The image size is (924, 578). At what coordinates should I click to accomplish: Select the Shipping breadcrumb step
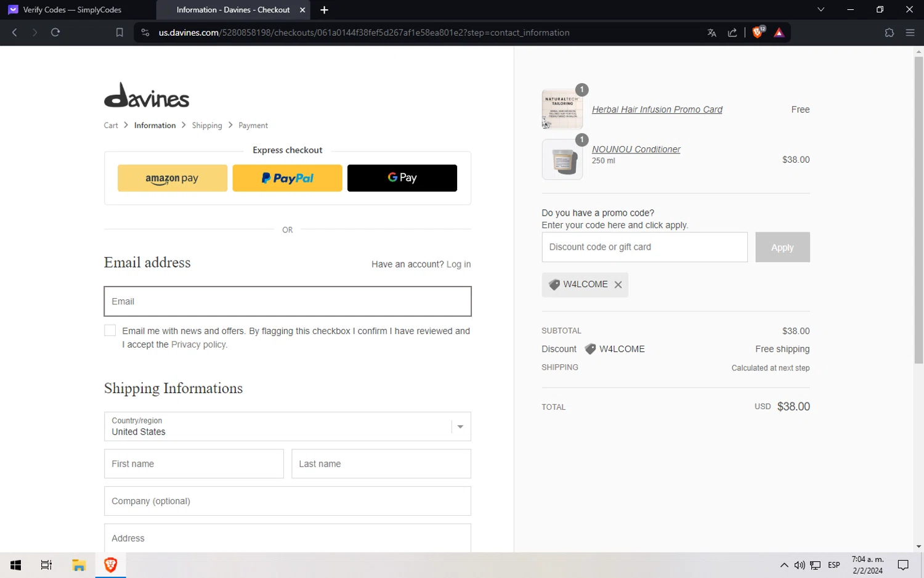pyautogui.click(x=207, y=125)
